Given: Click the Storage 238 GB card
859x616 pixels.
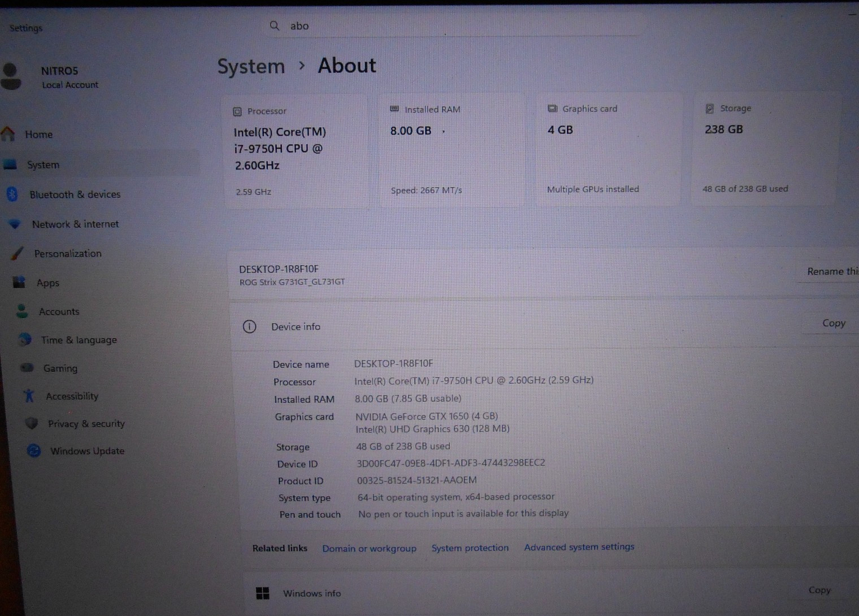Looking at the screenshot, I should click(x=764, y=149).
